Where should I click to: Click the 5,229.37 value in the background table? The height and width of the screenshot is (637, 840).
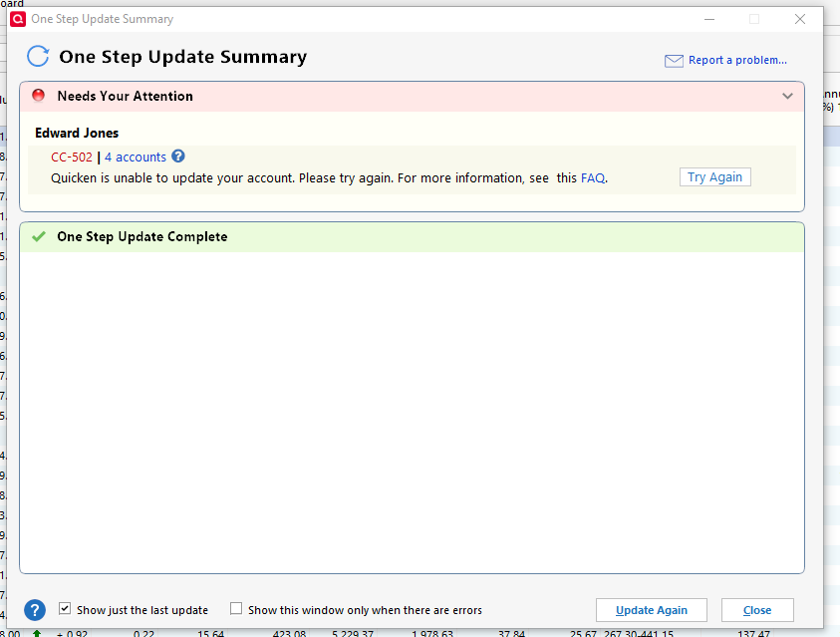[x=353, y=633]
